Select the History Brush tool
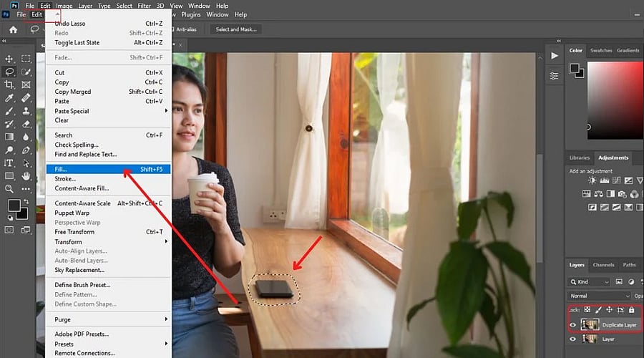This screenshot has width=644, height=358. 9,124
